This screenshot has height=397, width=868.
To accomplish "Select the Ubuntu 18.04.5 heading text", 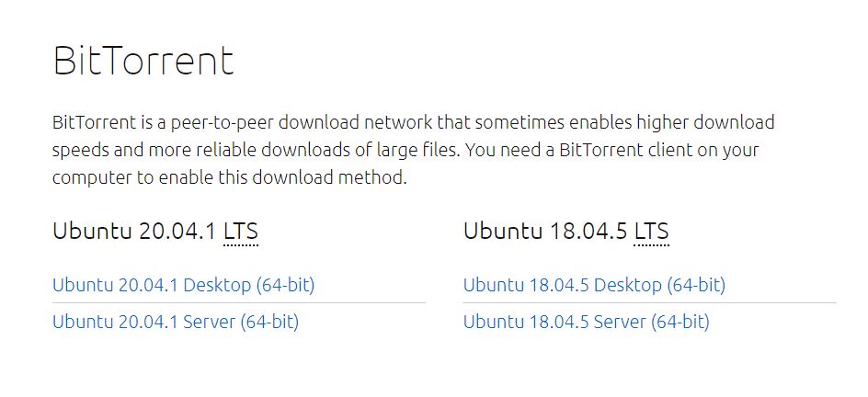I will (544, 231).
